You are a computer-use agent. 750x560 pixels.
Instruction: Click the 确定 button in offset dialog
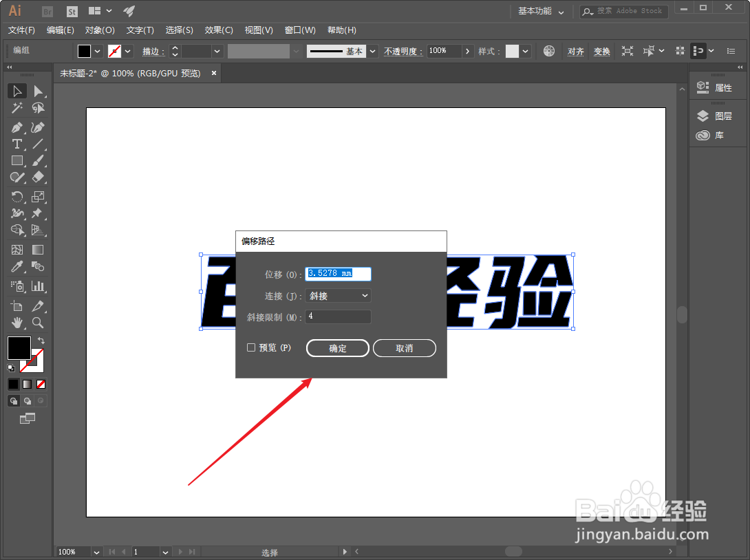pos(338,348)
